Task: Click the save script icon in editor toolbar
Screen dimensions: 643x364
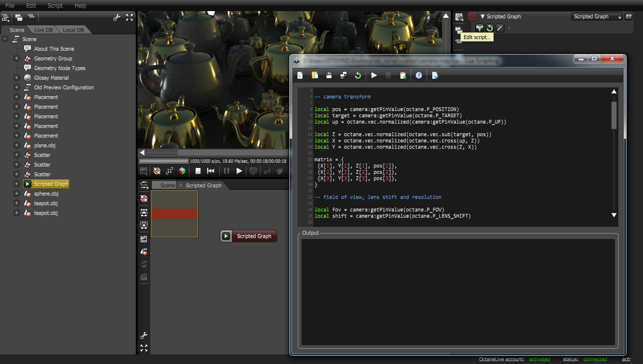Action: (x=329, y=75)
